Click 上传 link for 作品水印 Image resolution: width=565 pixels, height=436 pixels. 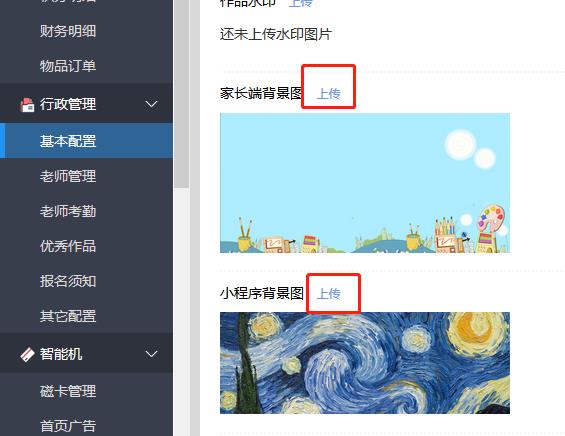pos(301,3)
